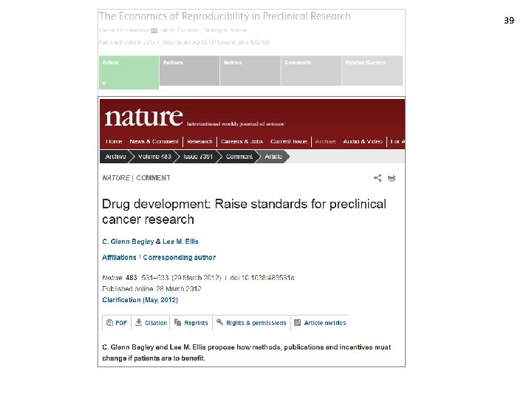Click the DOI link in the PLOS header
Viewport: 532px width, 399px height.
click(x=216, y=42)
